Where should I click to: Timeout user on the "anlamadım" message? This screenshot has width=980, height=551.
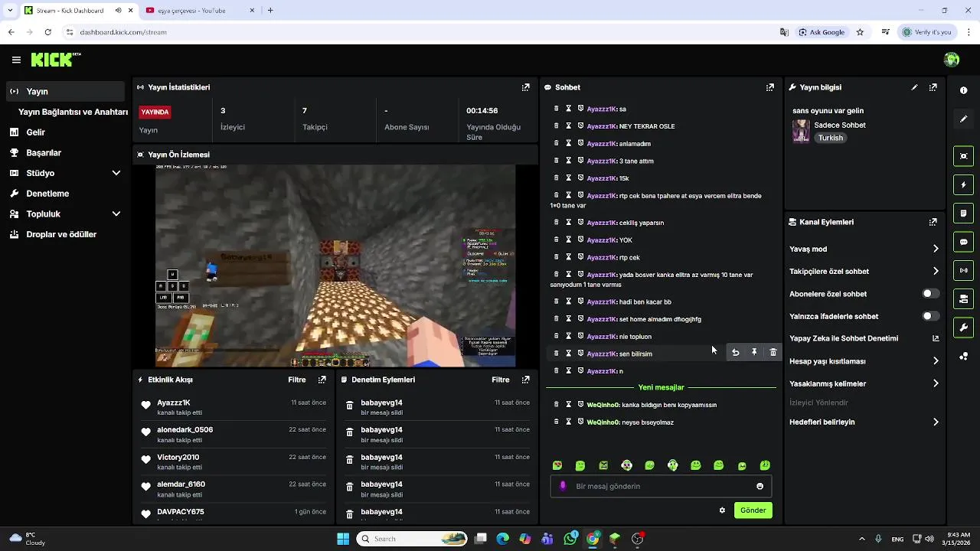pos(569,143)
